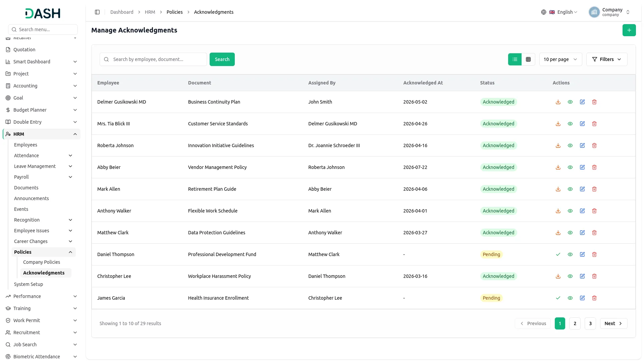Mark Daniel Thompson's acknowledgment as complete
Screen dimensions: 644x362
[x=558, y=254]
